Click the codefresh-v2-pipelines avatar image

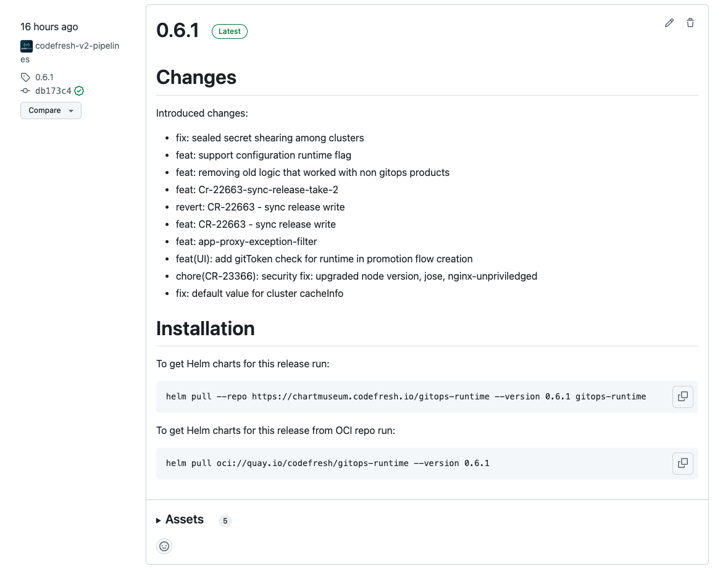(x=27, y=46)
